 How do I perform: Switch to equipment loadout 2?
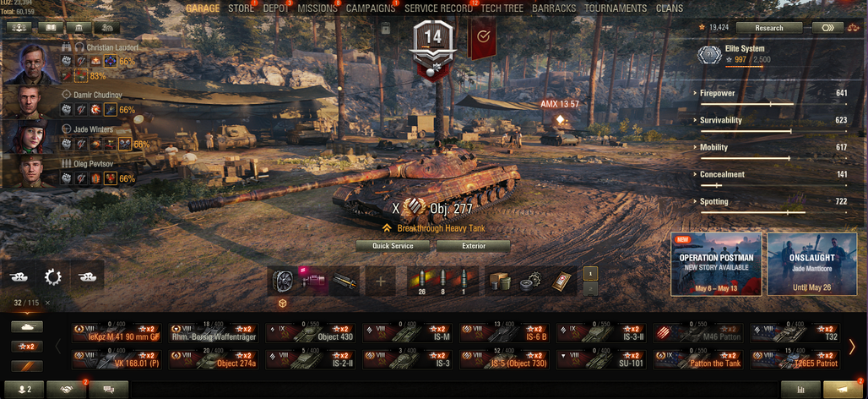(x=591, y=288)
